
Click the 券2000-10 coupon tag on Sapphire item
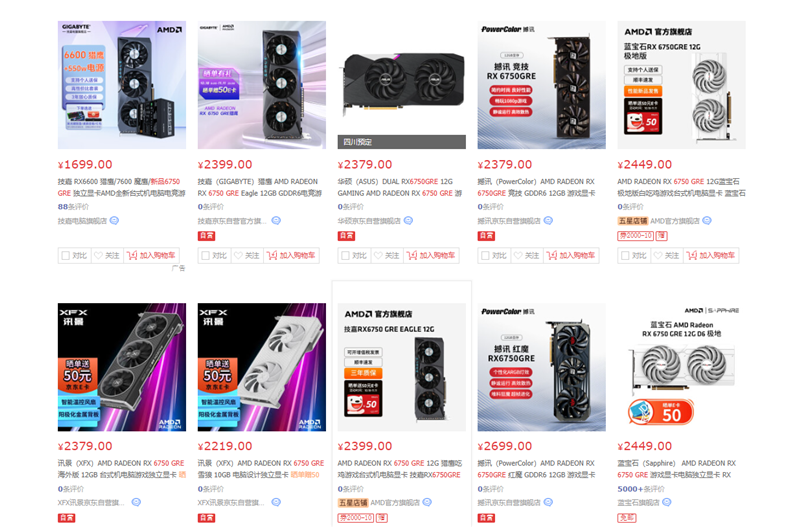pos(635,236)
